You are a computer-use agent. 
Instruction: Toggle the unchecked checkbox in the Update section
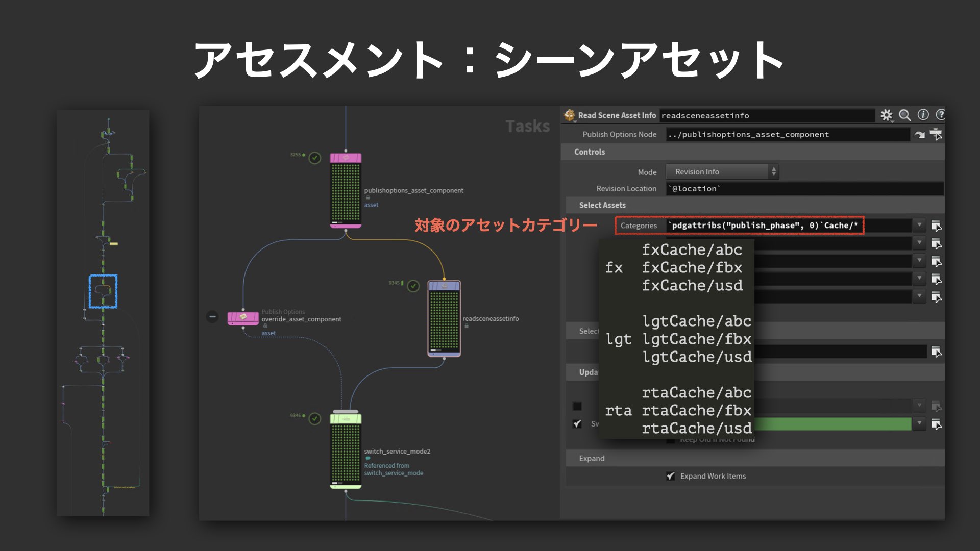[x=577, y=406]
